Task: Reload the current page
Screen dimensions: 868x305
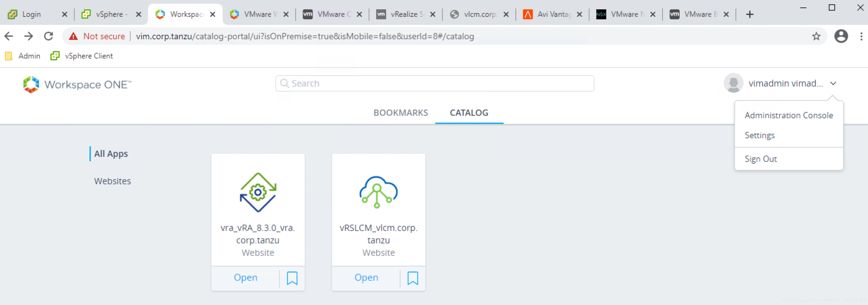Action: click(48, 36)
